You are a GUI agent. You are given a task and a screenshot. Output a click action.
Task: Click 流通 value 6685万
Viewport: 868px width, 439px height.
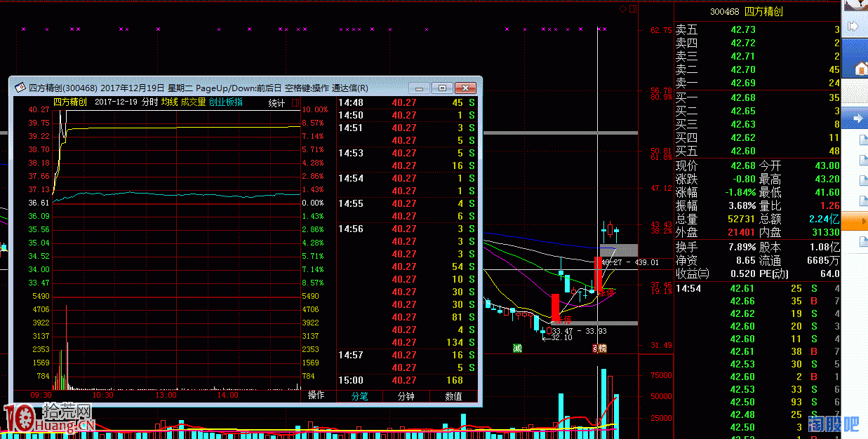[x=824, y=260]
